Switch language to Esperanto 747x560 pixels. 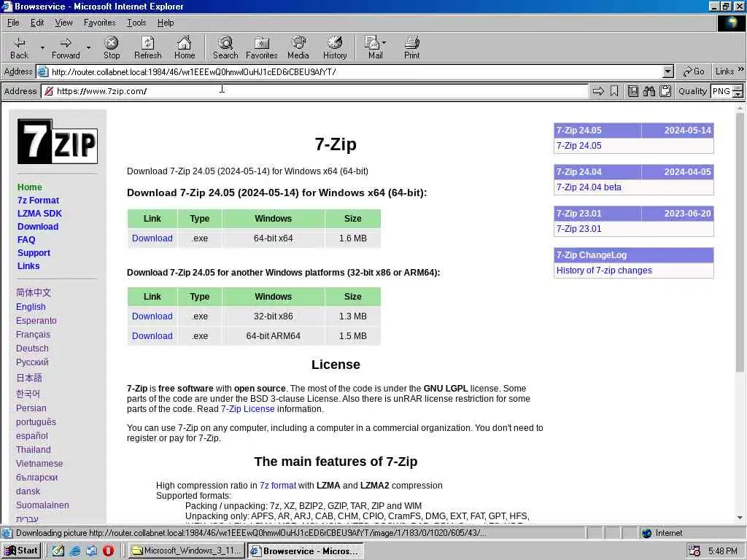[36, 321]
